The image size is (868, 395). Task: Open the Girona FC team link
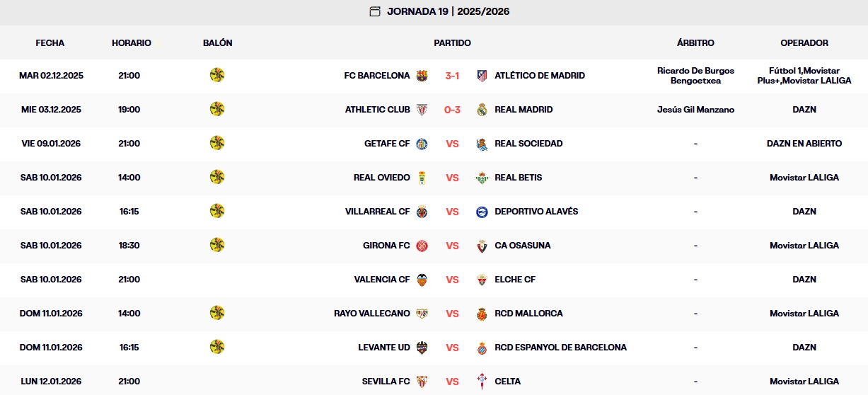click(386, 246)
